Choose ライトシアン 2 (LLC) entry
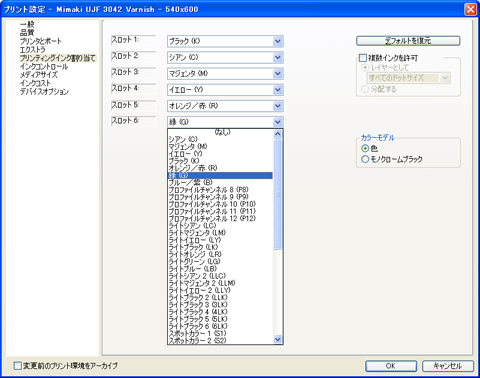This screenshot has height=378, width=480. pos(220,276)
